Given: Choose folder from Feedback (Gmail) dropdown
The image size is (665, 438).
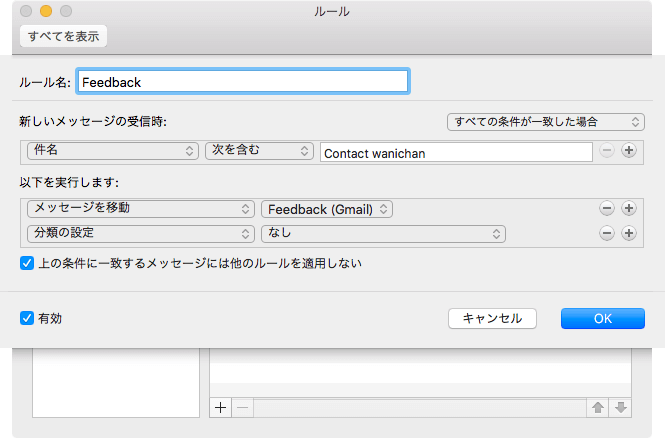Looking at the screenshot, I should 327,208.
